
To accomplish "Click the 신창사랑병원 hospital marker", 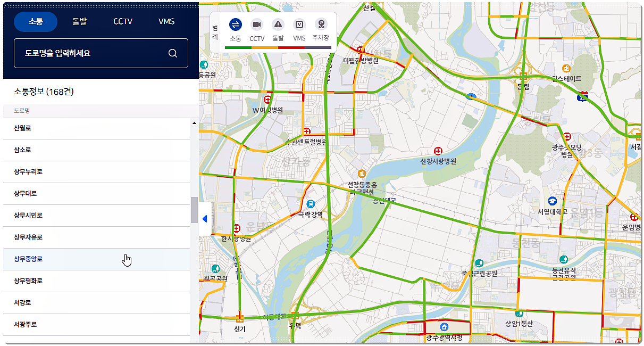I will click(x=438, y=151).
